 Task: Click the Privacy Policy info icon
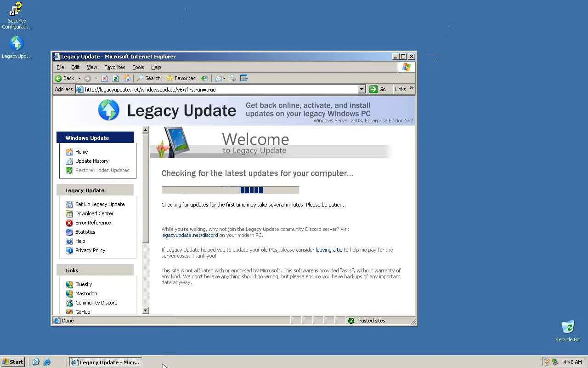click(69, 250)
